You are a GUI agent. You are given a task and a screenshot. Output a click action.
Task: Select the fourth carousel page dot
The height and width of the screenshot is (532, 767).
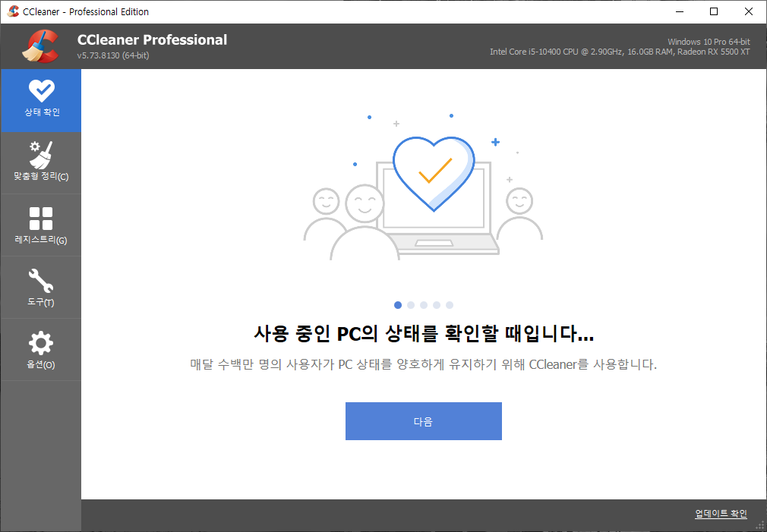click(437, 305)
